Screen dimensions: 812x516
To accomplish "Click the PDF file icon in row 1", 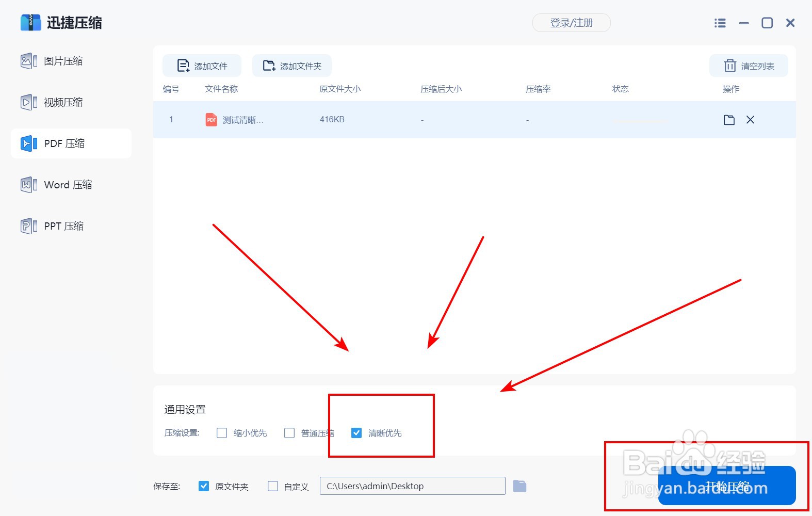I will click(211, 120).
